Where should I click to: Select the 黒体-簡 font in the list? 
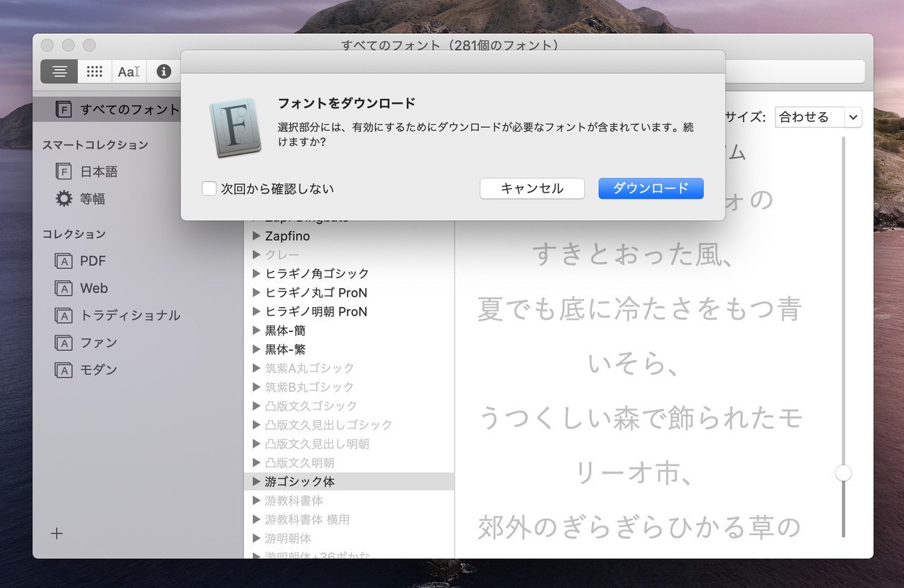285,330
